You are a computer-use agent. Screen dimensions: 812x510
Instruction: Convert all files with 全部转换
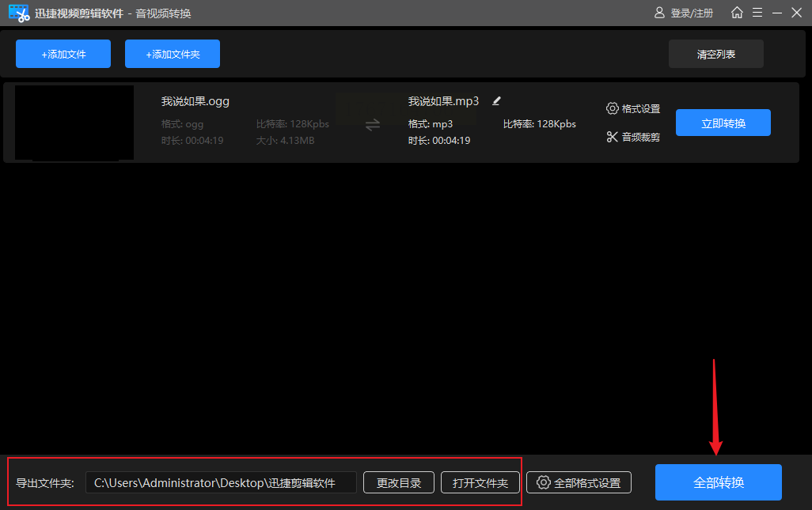[719, 482]
